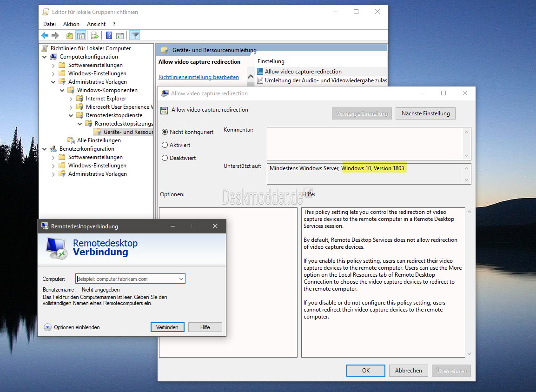Collapse the Benutzerkonfiguration node
Image resolution: width=536 pixels, height=392 pixels.
tap(45, 149)
